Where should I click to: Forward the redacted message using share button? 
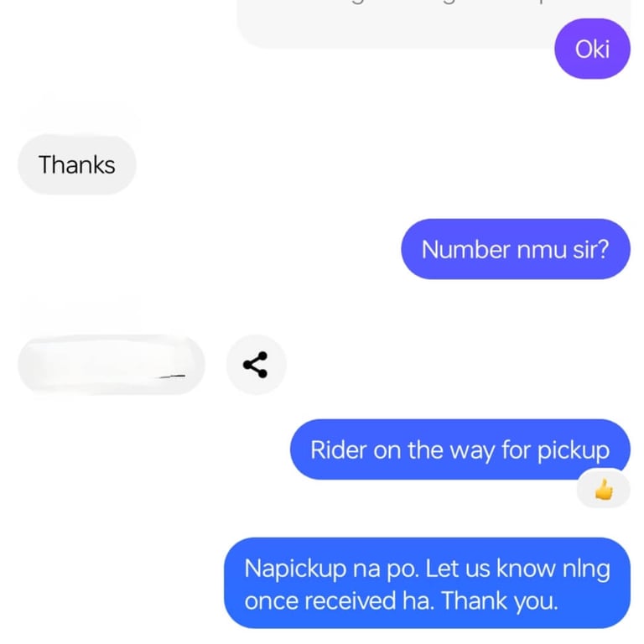pos(256,365)
